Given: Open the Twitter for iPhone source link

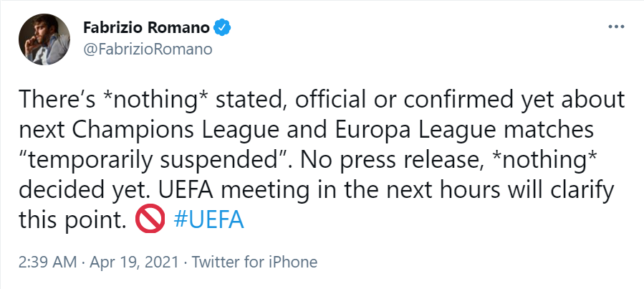Looking at the screenshot, I should [254, 262].
